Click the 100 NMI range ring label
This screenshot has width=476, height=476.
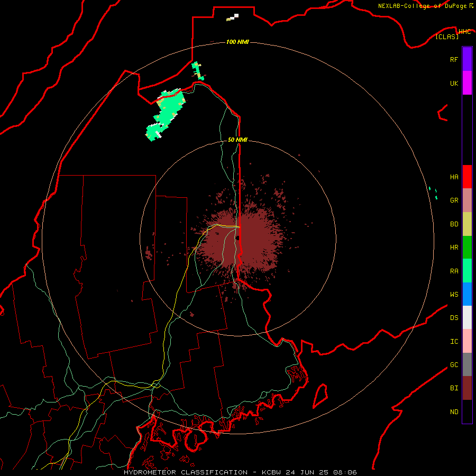click(237, 42)
